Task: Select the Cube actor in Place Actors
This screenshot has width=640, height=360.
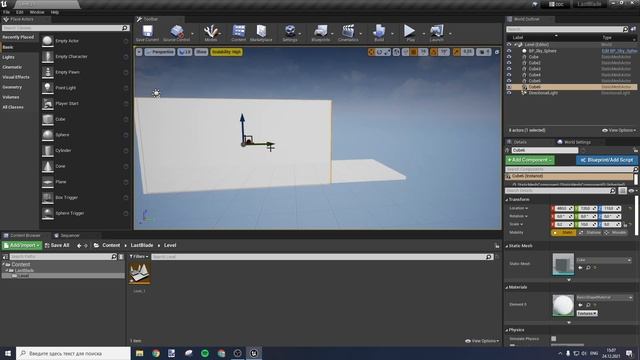Action: 85,119
